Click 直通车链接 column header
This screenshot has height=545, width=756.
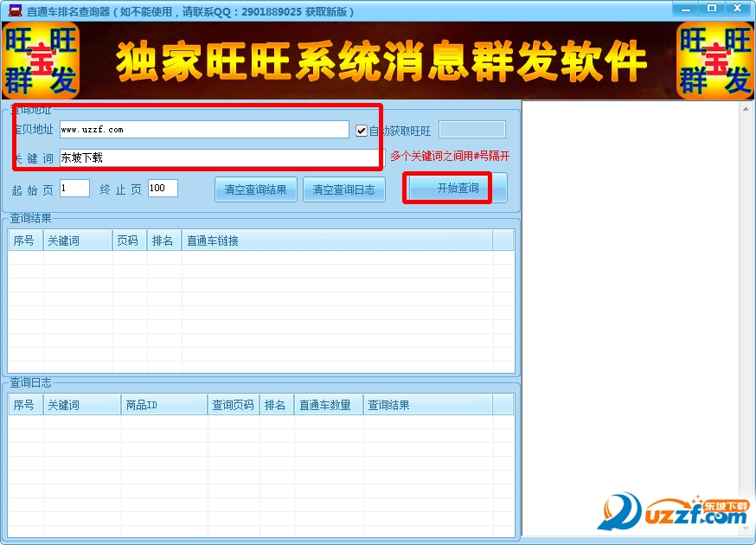[x=337, y=240]
